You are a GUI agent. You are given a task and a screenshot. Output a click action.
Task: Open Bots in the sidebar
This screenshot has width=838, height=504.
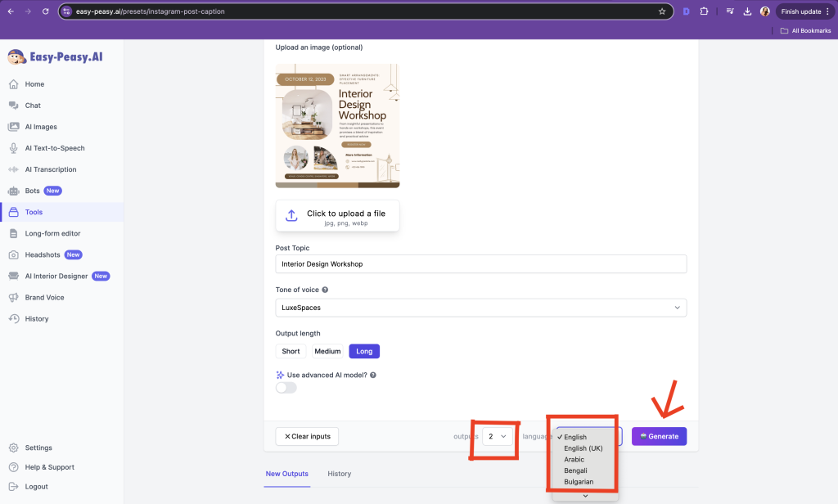32,191
